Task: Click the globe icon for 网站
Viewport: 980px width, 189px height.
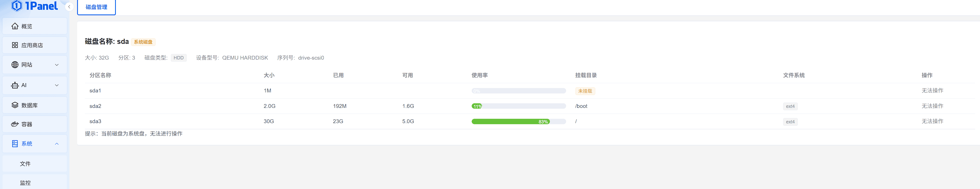Action: click(15, 65)
